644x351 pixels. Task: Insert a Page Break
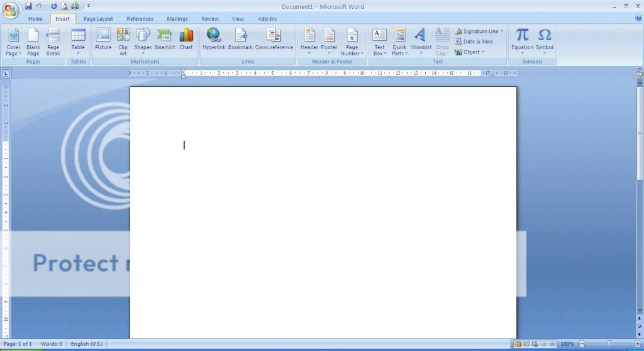[x=53, y=41]
